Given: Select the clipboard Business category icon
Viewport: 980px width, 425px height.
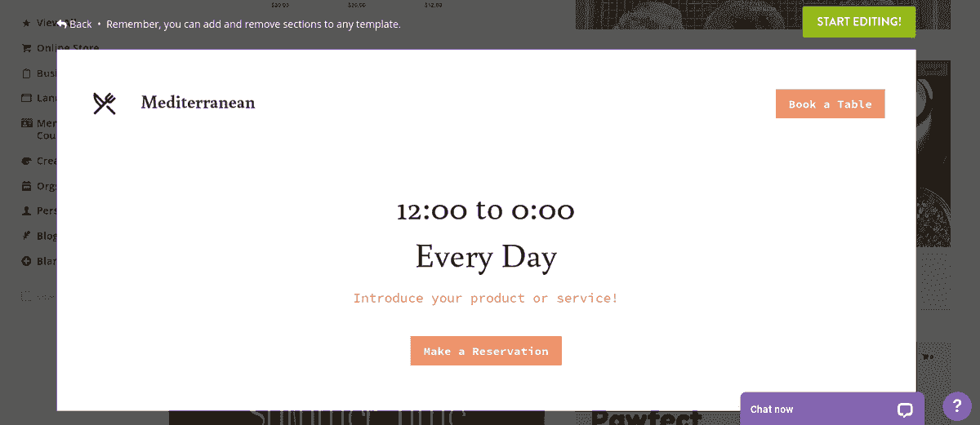Looking at the screenshot, I should (26, 73).
